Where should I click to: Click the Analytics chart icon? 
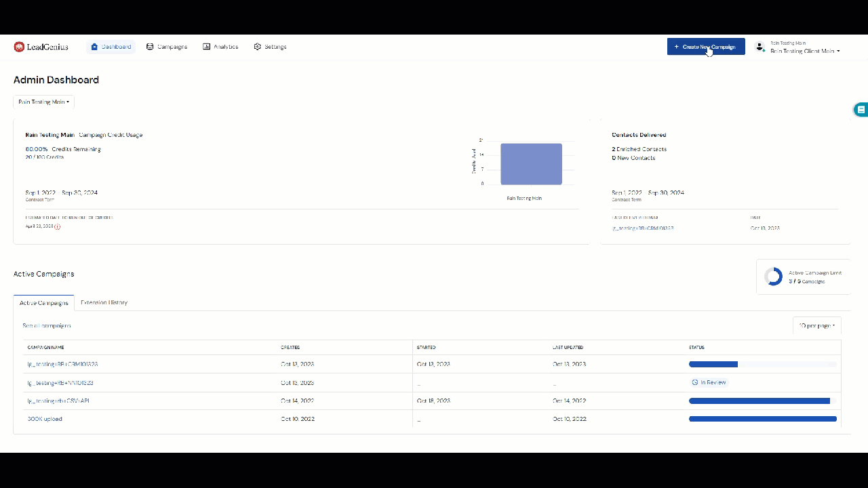[206, 47]
